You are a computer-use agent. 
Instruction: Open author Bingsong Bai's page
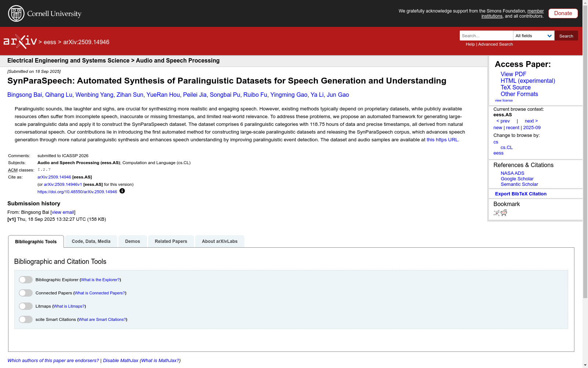coord(25,95)
